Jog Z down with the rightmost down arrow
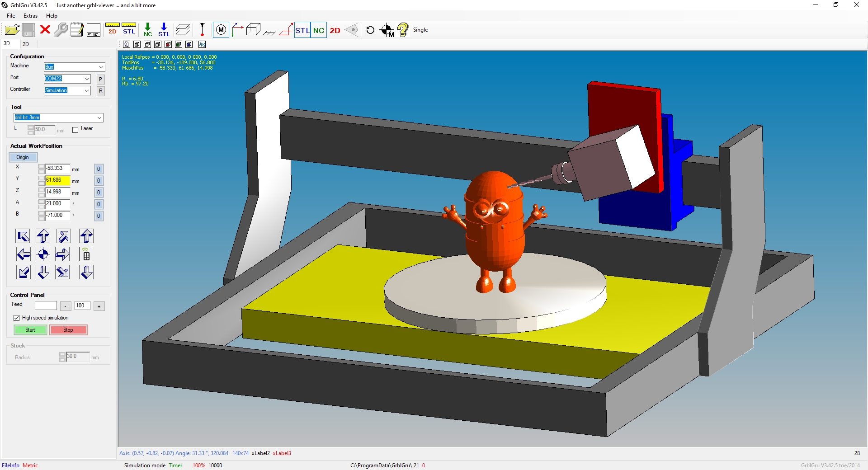868x470 pixels. tap(86, 272)
